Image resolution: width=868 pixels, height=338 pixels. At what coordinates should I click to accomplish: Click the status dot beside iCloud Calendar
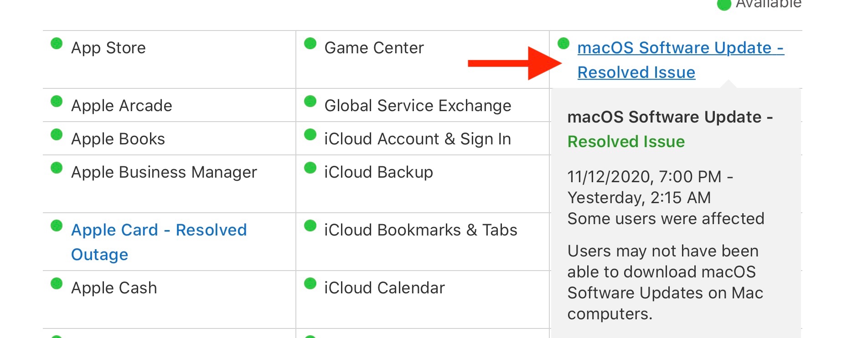point(310,284)
